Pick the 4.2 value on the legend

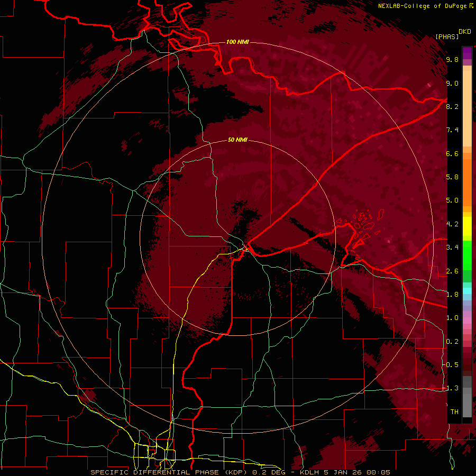coord(452,224)
